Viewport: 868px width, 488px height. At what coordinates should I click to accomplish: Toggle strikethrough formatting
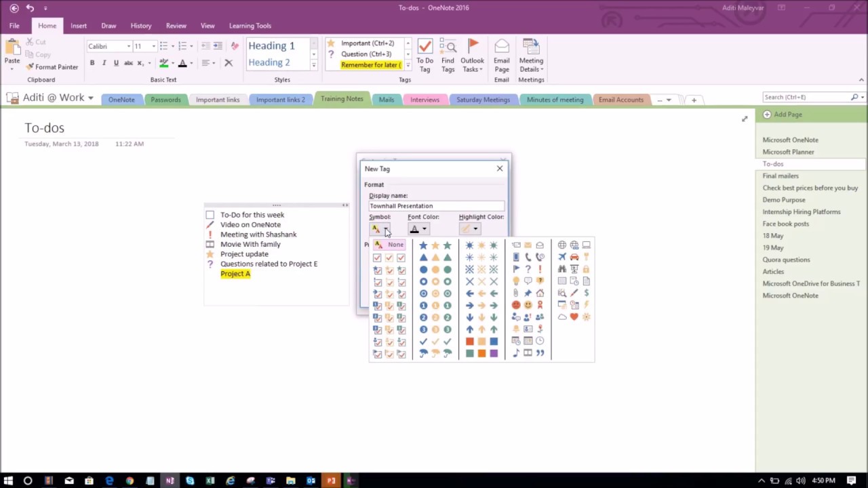(x=128, y=63)
